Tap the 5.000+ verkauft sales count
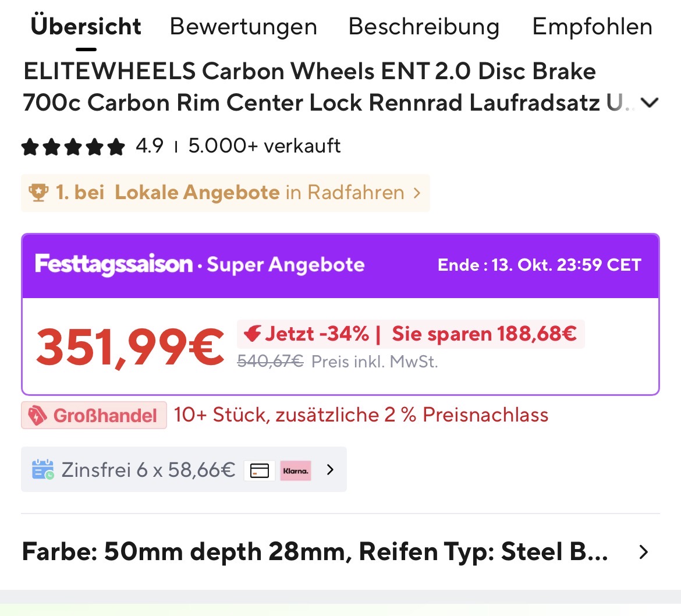The image size is (681, 616). pyautogui.click(x=264, y=146)
